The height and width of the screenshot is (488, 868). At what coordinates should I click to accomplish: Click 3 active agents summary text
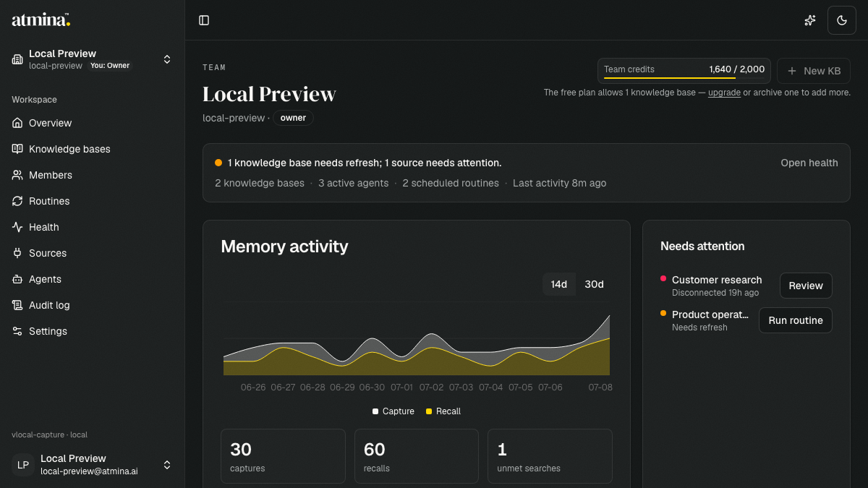tap(354, 183)
